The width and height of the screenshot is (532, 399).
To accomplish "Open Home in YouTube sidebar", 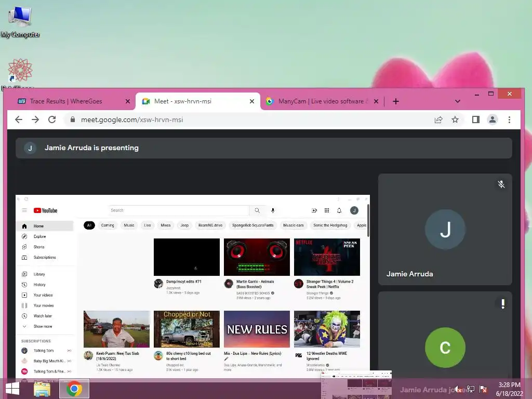I will pos(45,226).
